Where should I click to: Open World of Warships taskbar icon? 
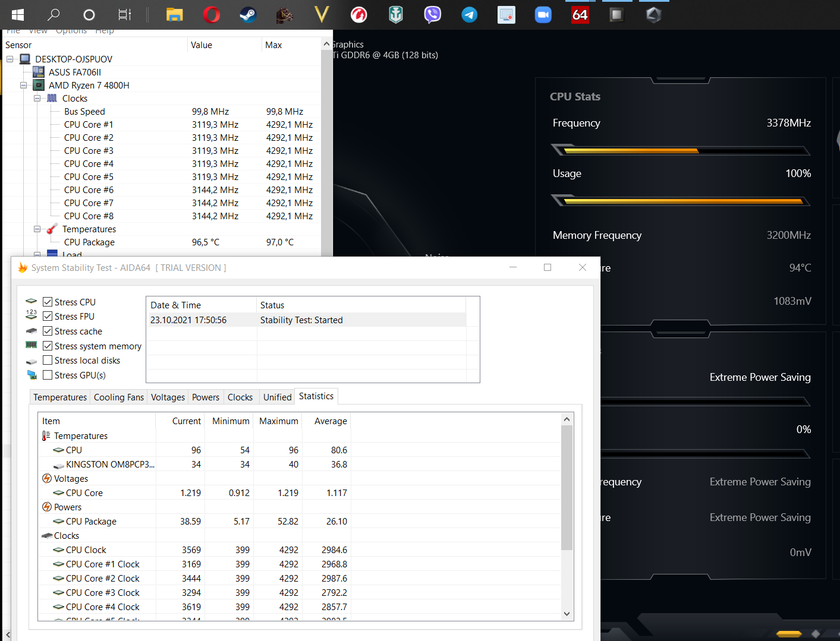click(396, 15)
